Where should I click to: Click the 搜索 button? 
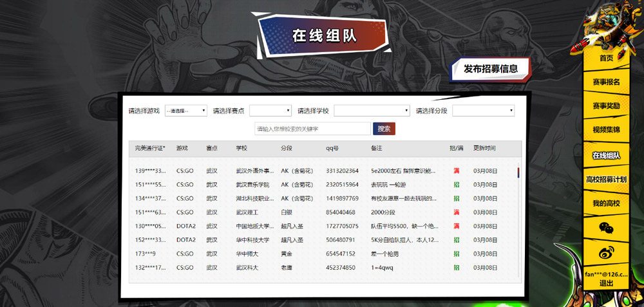click(384, 129)
